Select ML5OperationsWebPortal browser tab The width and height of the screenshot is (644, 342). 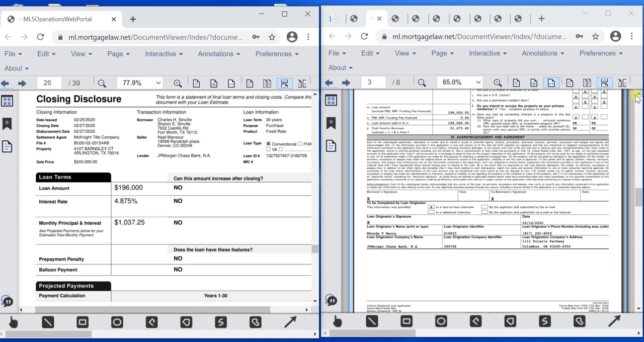[61, 19]
